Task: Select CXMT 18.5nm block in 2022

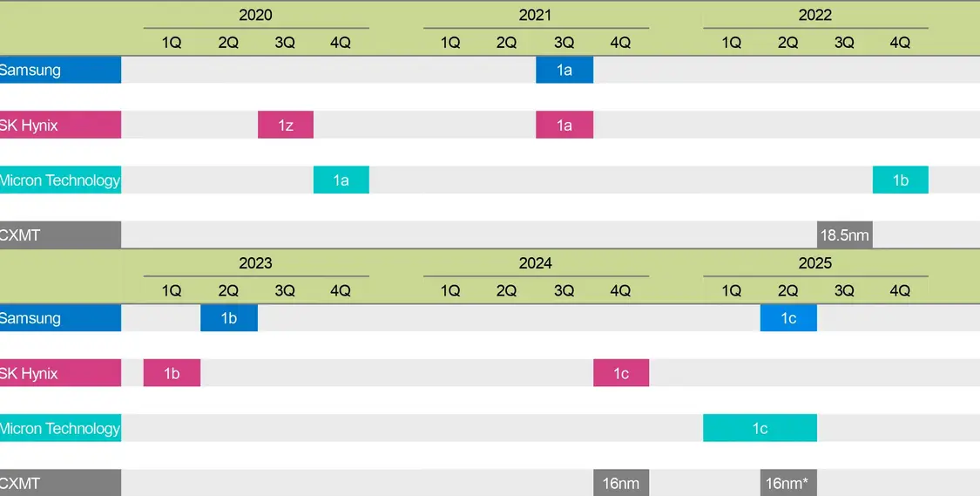Action: tap(844, 234)
